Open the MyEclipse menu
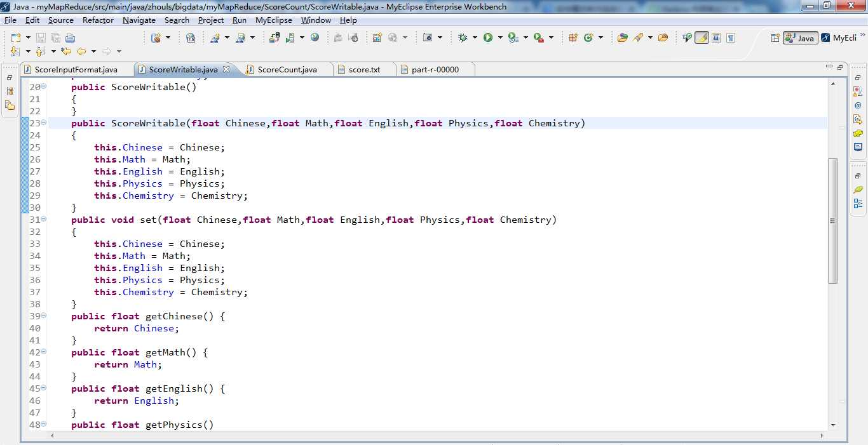868x445 pixels. click(274, 20)
